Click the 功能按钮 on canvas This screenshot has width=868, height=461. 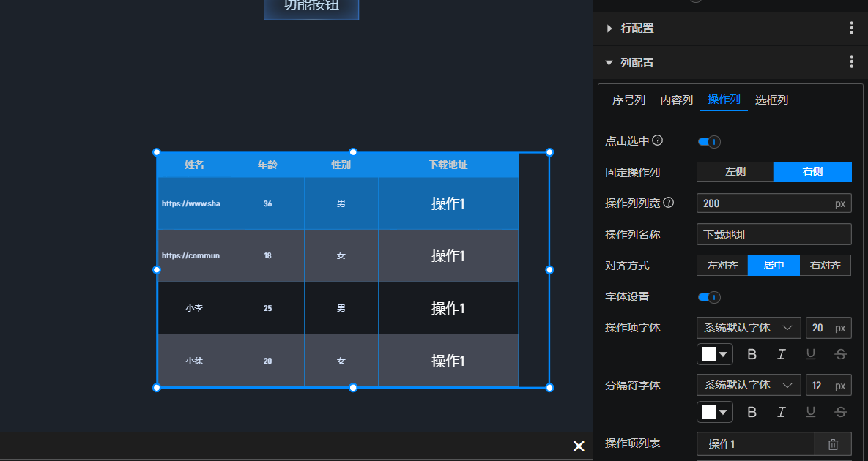tap(311, 7)
